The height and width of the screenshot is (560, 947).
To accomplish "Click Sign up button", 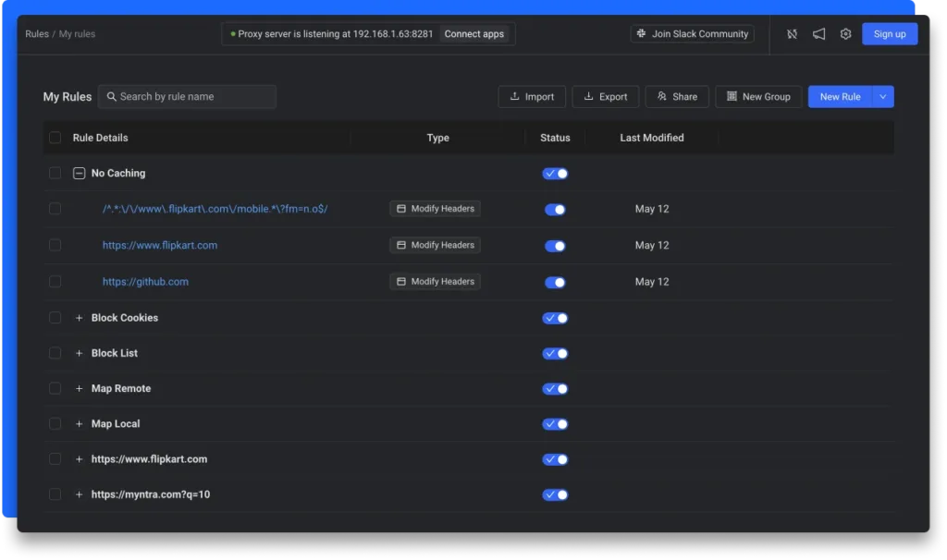I will [x=890, y=34].
